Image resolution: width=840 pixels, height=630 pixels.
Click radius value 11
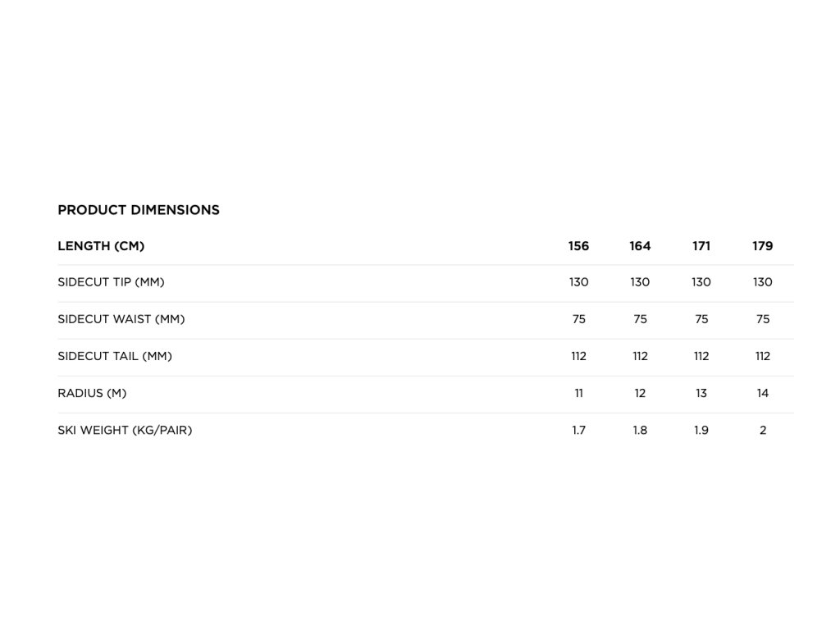pos(578,393)
